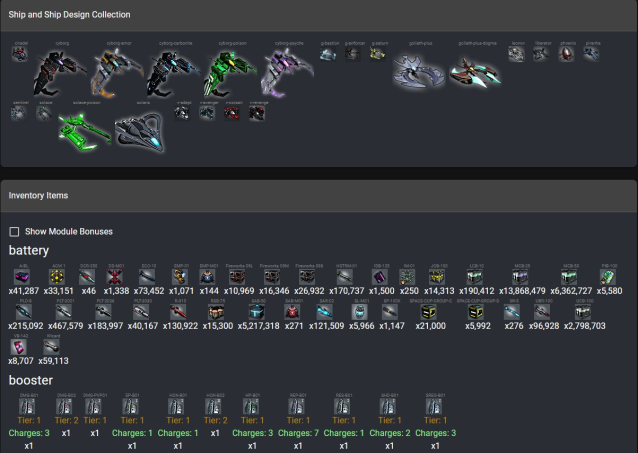This screenshot has width=638, height=453.
Task: Pick the silver goliath-plus ship
Action: pyautogui.click(x=418, y=68)
